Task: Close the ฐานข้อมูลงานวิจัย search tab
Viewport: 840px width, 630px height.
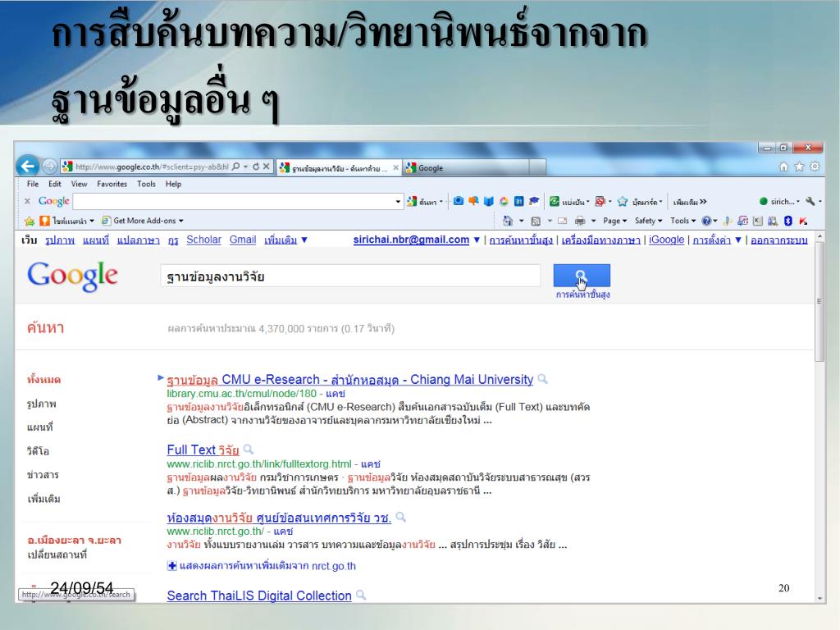Action: point(395,167)
